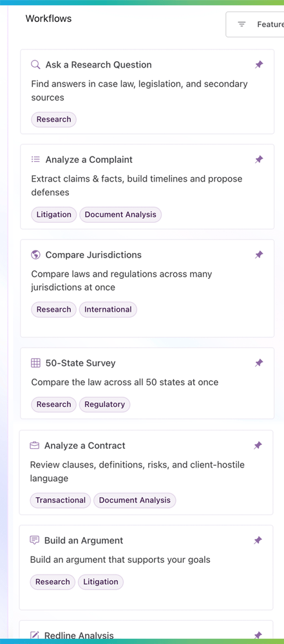This screenshot has width=284, height=644.
Task: Toggle pin for Compare Jurisdictions card
Action: tap(259, 254)
